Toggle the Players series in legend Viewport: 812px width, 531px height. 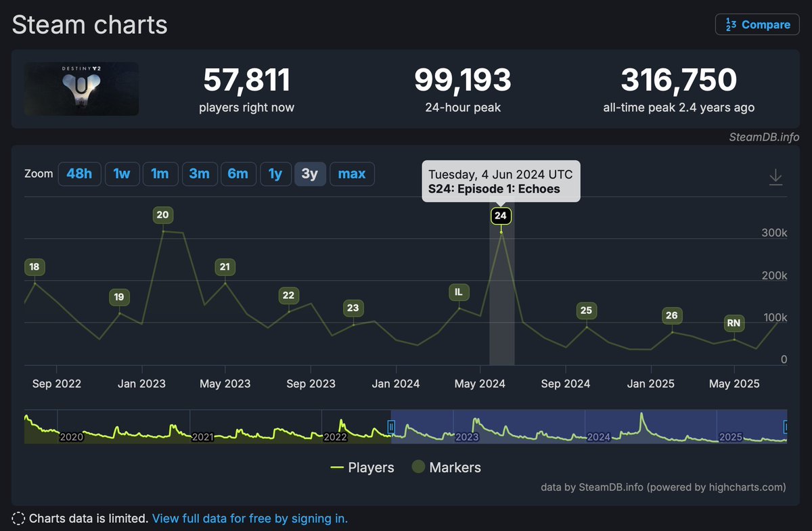coord(362,467)
